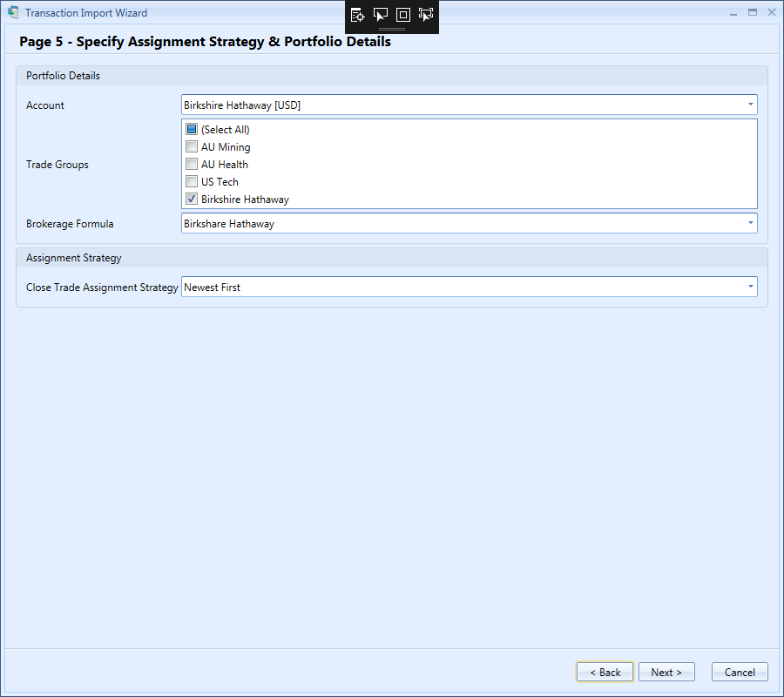The image size is (784, 697).
Task: Check the US Tech trade group
Action: pyautogui.click(x=192, y=181)
